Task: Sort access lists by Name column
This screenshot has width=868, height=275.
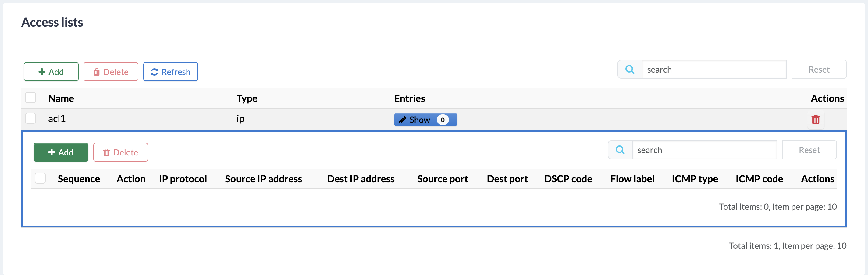Action: coord(61,98)
